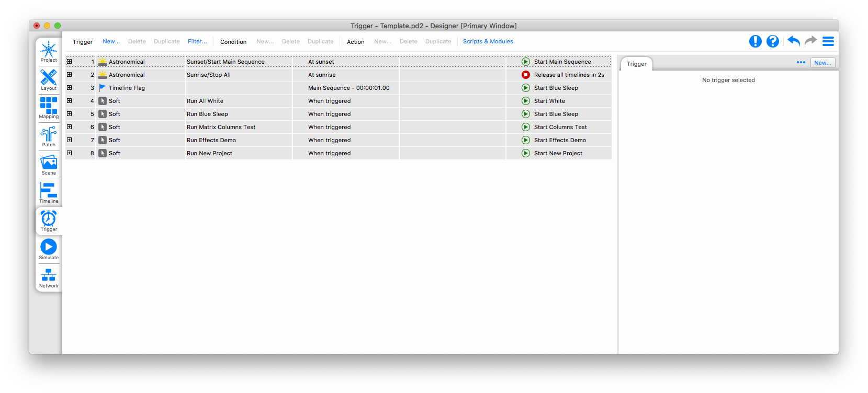The width and height of the screenshot is (868, 393).
Task: Expand trigger row 8 Run New Project
Action: [x=69, y=153]
